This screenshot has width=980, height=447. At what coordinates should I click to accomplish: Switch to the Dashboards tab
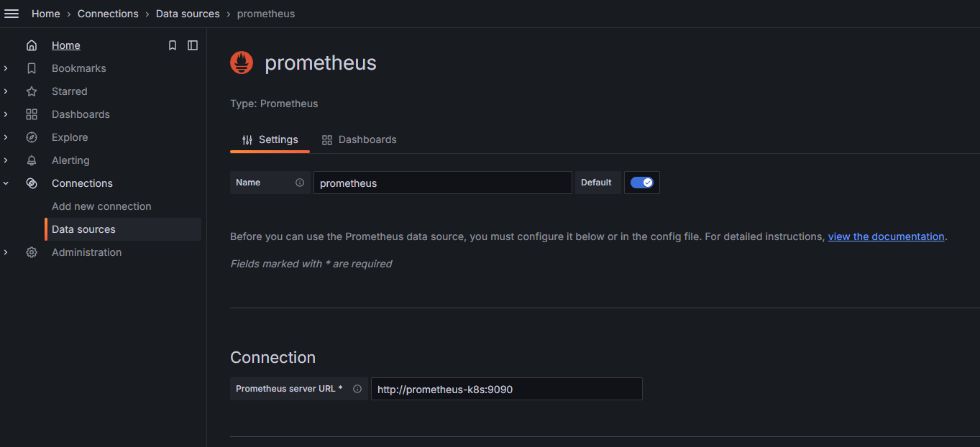359,139
